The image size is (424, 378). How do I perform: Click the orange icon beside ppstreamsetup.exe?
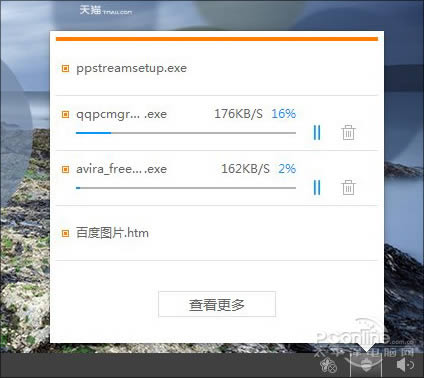pos(66,69)
